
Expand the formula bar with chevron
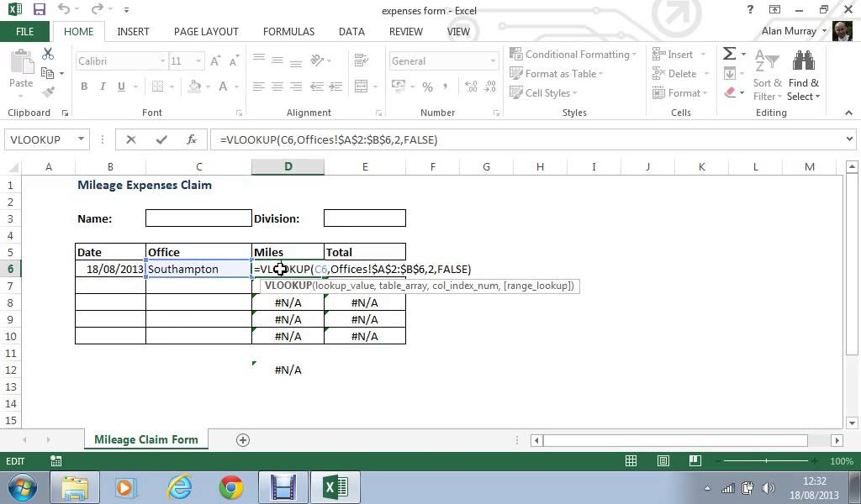pyautogui.click(x=850, y=140)
